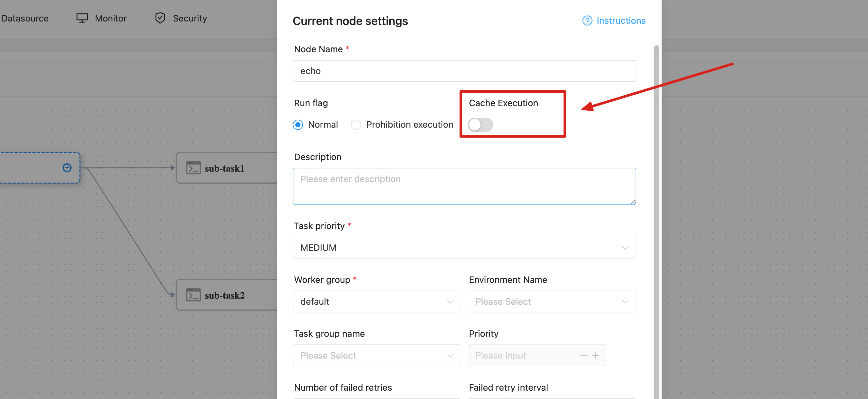Click the Security shield icon
This screenshot has height=399, width=868.
coord(160,18)
